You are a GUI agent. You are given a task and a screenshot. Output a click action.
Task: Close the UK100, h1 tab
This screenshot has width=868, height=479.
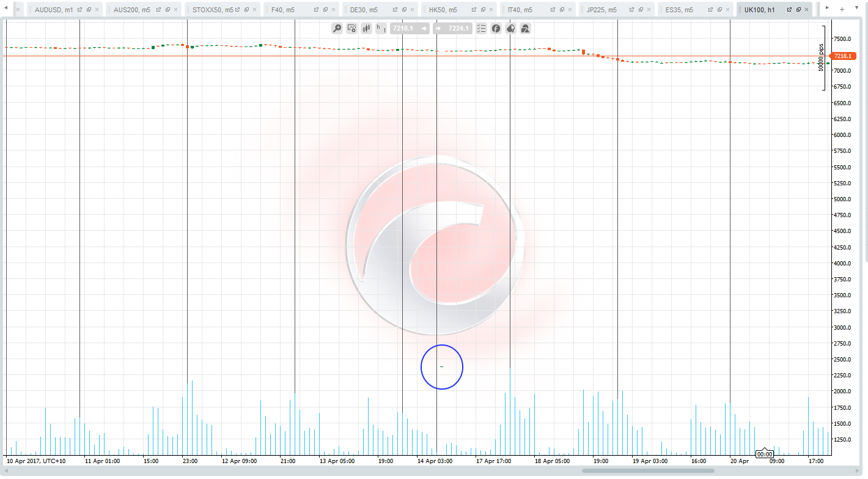click(x=806, y=10)
